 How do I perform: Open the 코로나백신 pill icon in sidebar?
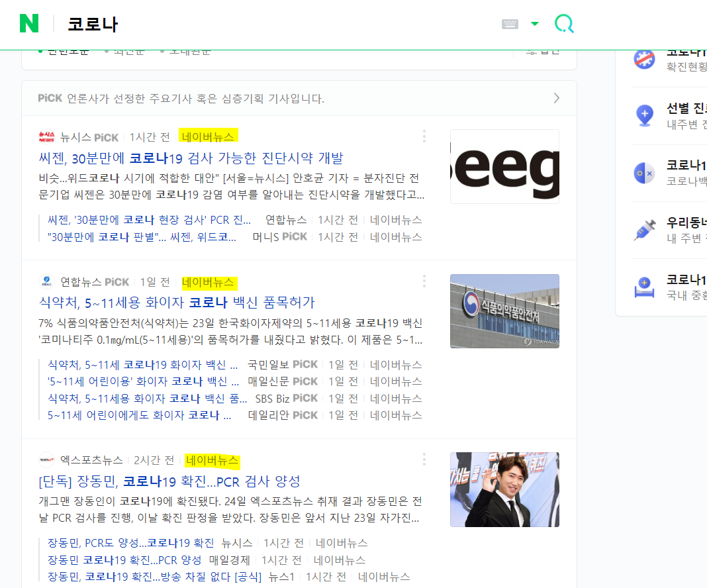point(644,173)
